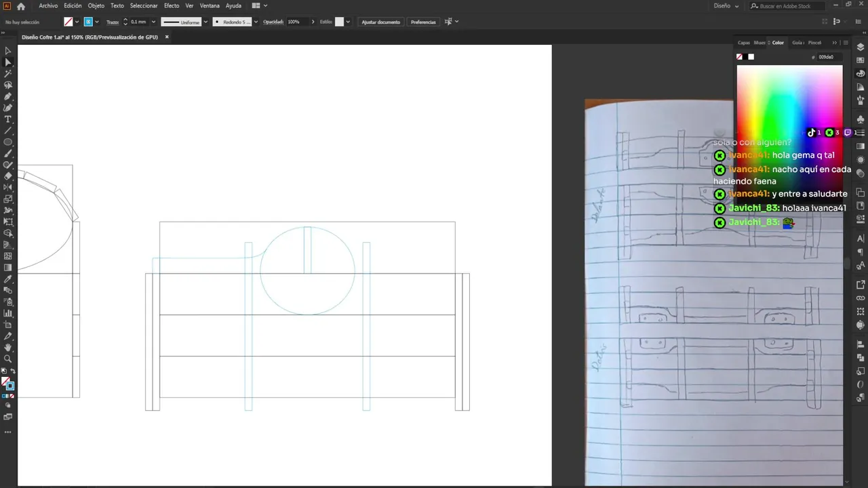Open the Texto menu

pyautogui.click(x=117, y=6)
